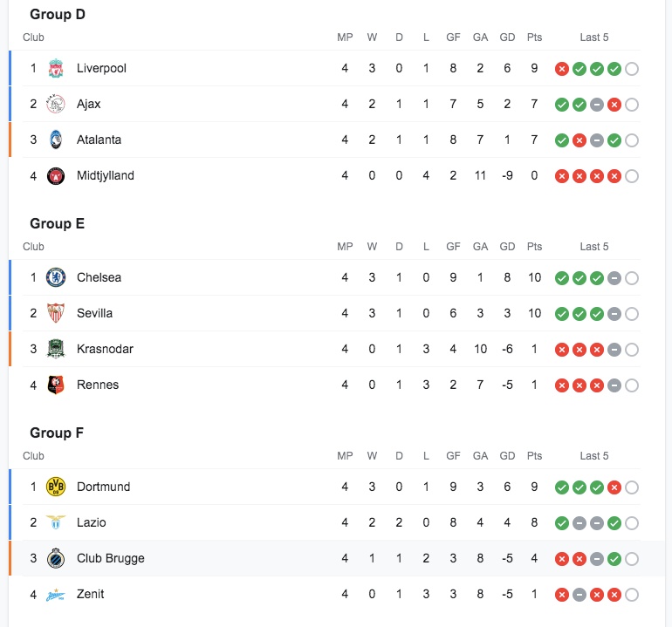Click the Sevilla club crest icon
This screenshot has width=672, height=627.
[x=56, y=313]
